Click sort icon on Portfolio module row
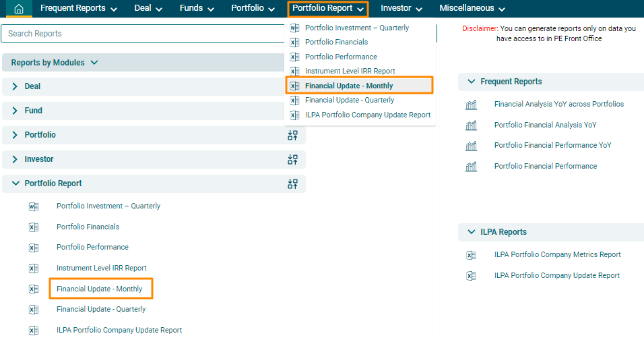 [292, 135]
